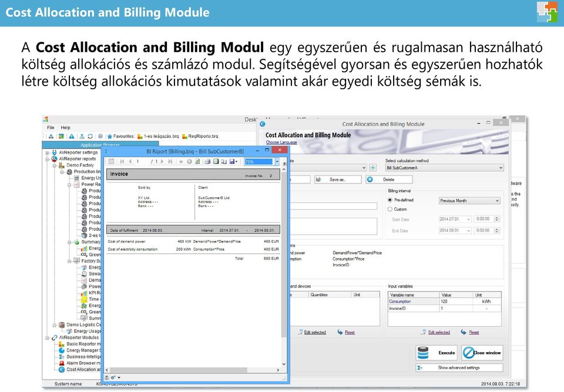The height and width of the screenshot is (392, 564).
Task: Click the colored tiles icon in main toolbar
Action: (x=62, y=136)
